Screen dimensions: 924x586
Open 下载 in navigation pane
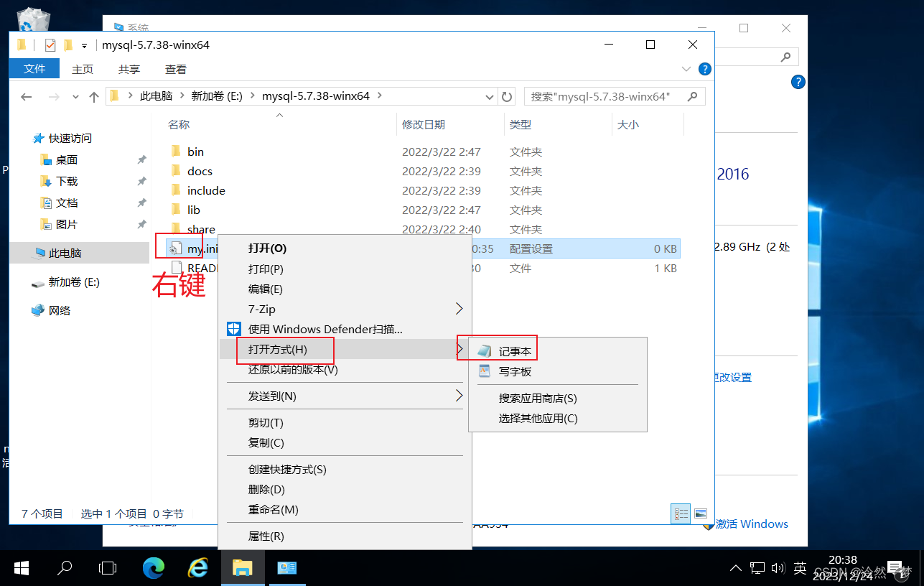click(66, 181)
